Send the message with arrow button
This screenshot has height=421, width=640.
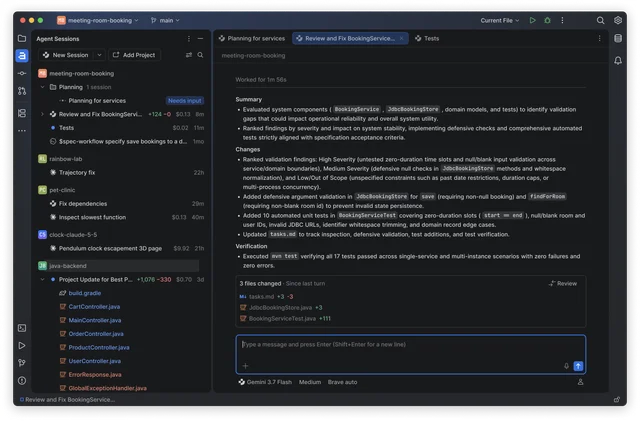(x=578, y=366)
